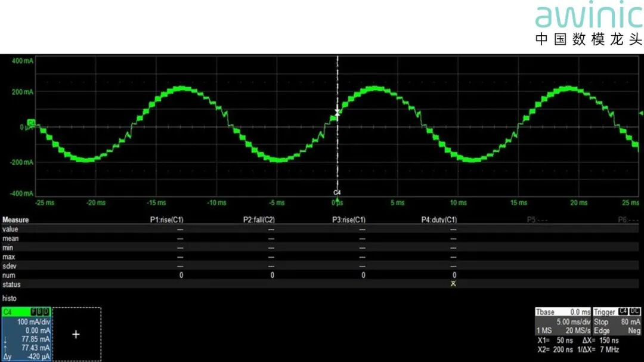Viewport: 644px width, 362px height.
Task: Click the 100 mA/div vertical scale value
Action: pos(34,321)
